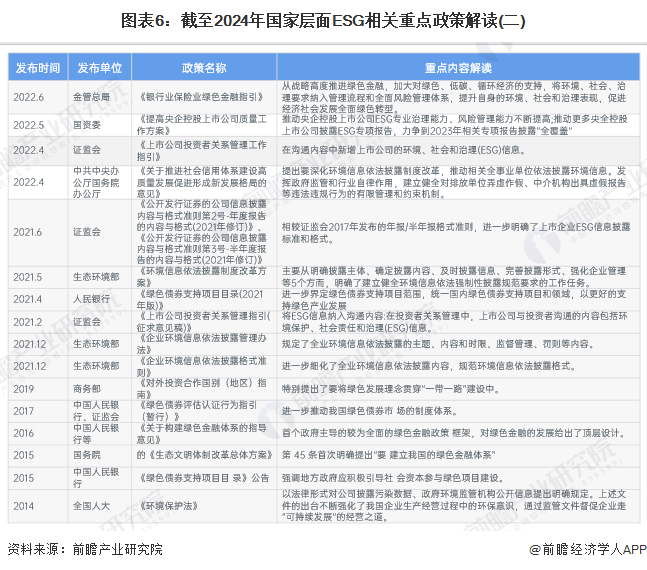Click the interpretation starting '将ESG信息纳入沟通内容'
The image size is (647, 570).
tap(454, 322)
